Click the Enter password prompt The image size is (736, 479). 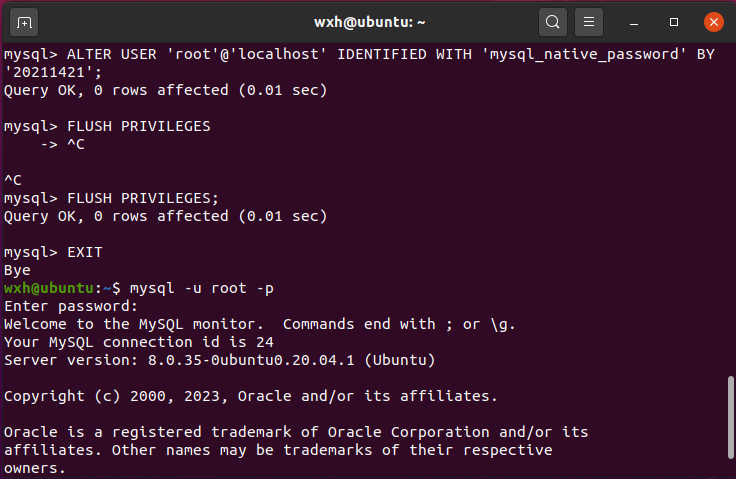click(71, 306)
